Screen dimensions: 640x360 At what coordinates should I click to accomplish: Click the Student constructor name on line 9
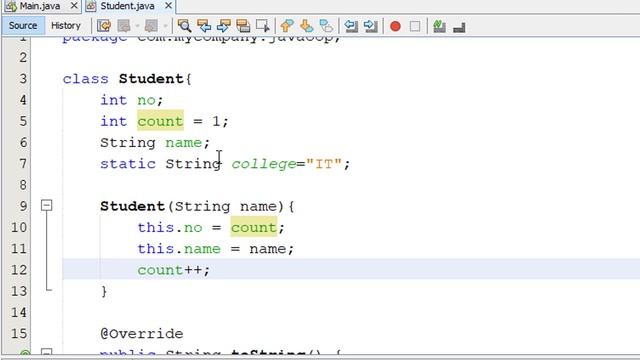[x=132, y=206]
